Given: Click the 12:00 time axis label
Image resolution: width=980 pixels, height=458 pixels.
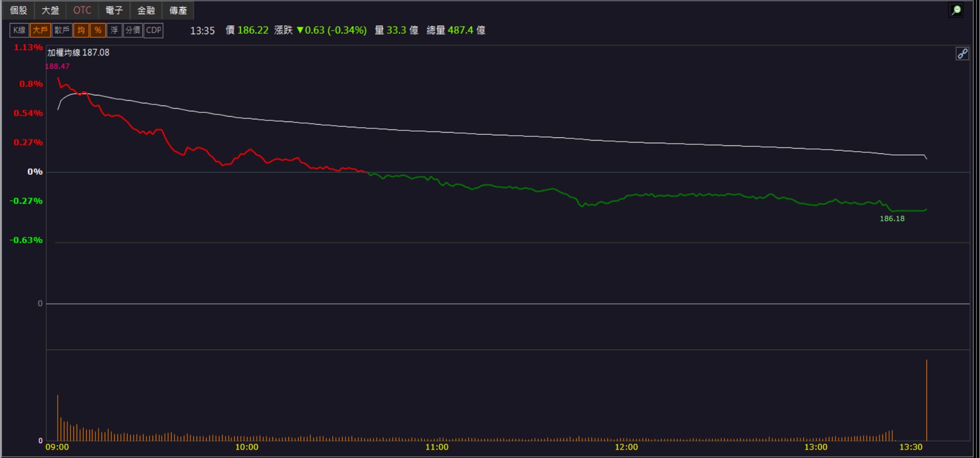Looking at the screenshot, I should point(626,447).
